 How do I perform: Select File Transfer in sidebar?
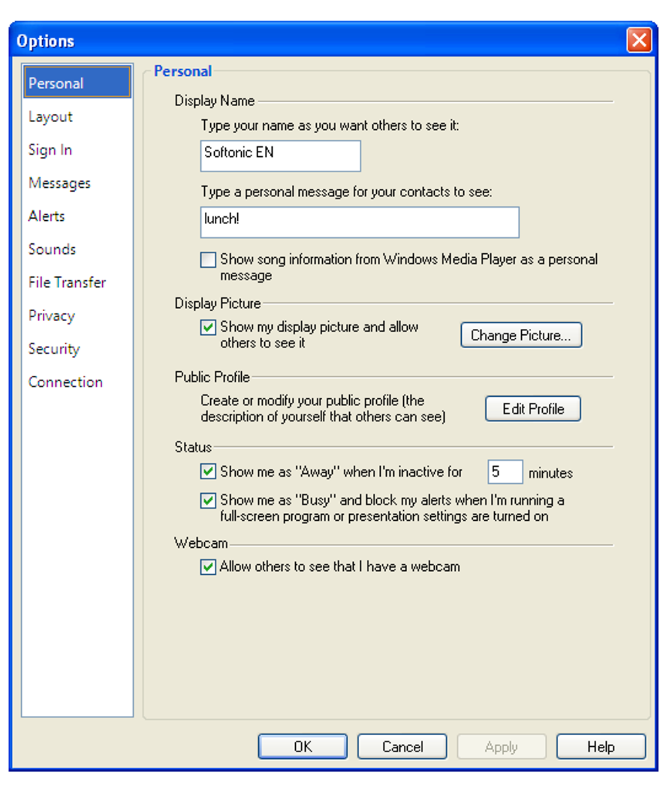(x=67, y=282)
